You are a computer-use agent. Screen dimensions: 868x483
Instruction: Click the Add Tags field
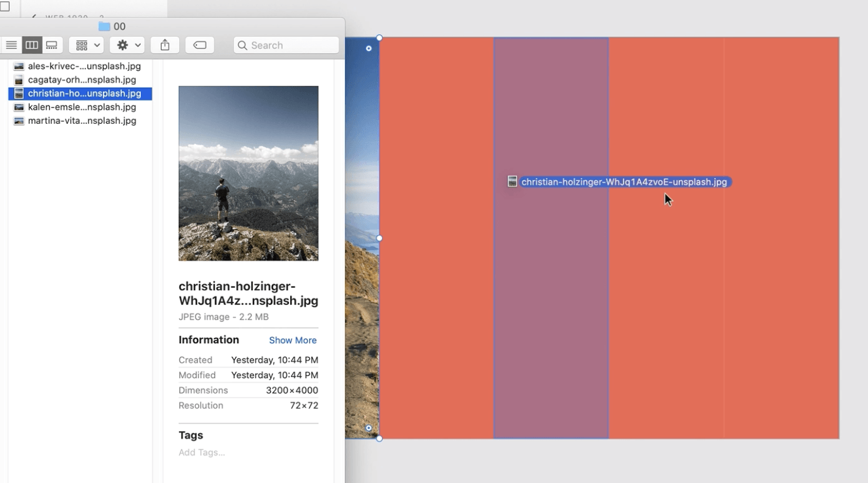point(202,453)
